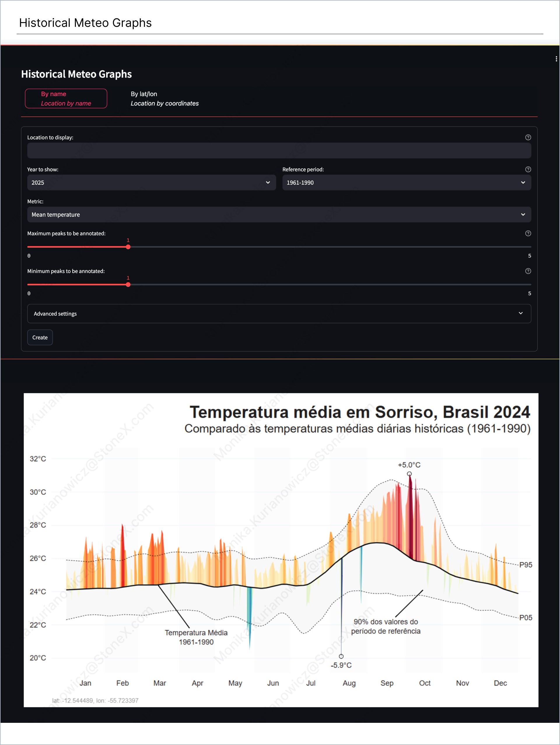
Task: Expand the Advanced settings section
Action: pos(279,314)
